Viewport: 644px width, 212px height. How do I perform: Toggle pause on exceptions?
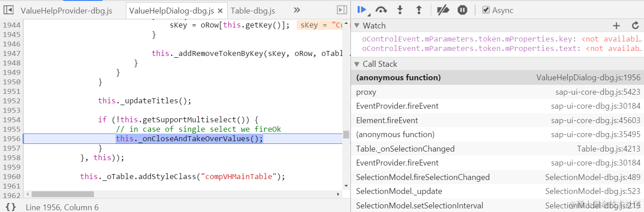click(462, 10)
